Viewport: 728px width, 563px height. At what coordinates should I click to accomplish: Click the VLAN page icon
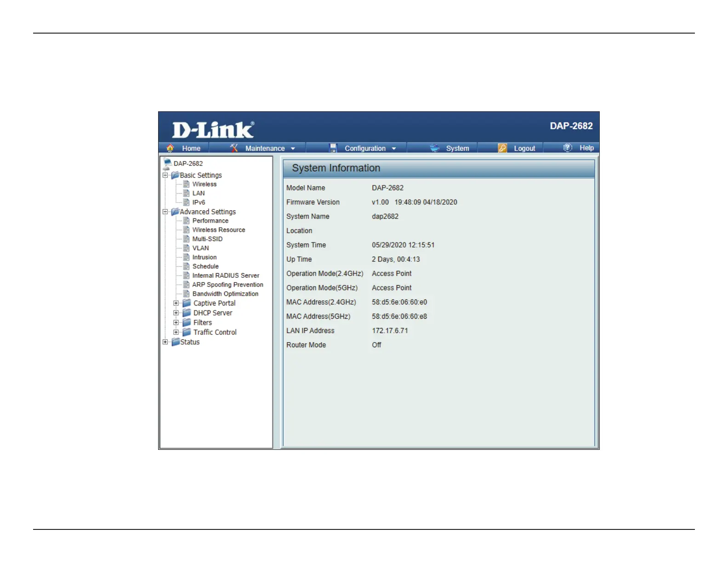coord(186,248)
